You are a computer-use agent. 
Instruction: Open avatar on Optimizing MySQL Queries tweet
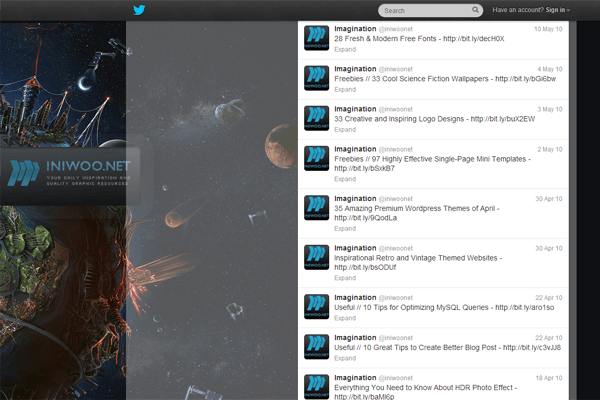[x=316, y=307]
